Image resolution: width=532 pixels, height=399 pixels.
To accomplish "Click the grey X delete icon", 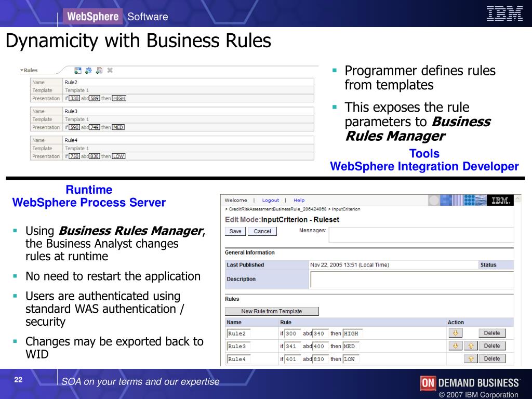I will click(110, 70).
